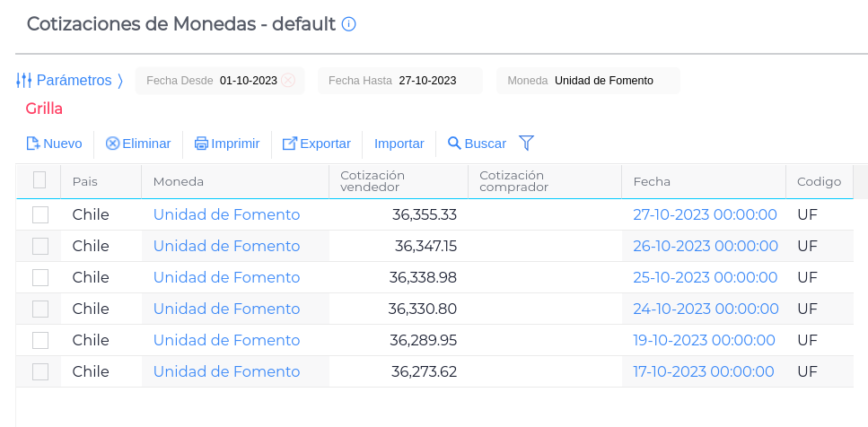Click the Exportar export icon
Viewport: 868px width, 427px height.
point(290,144)
